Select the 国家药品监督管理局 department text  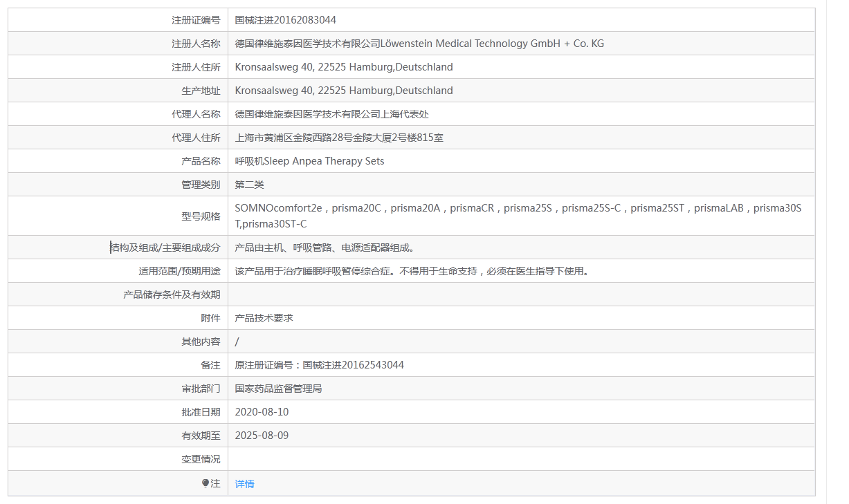point(279,389)
